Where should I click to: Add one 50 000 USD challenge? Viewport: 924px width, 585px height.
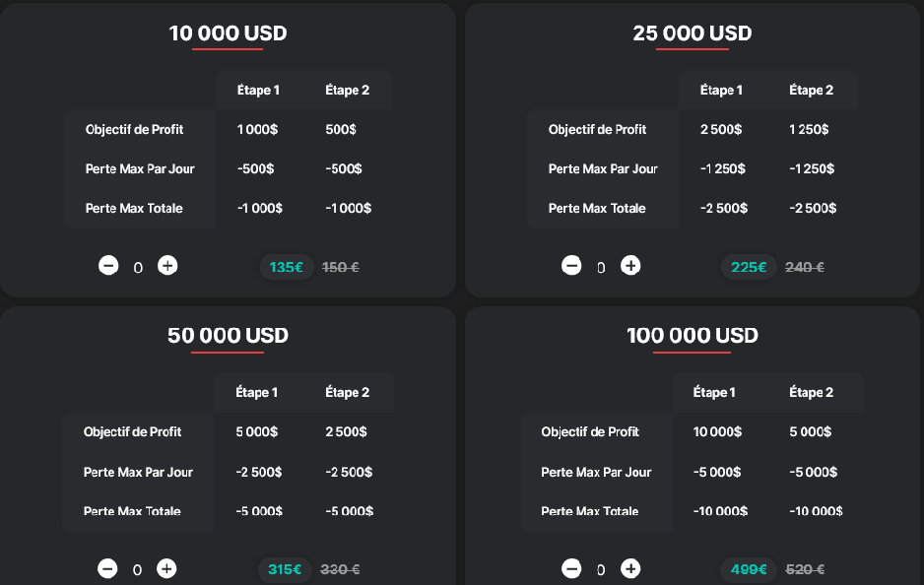166,568
